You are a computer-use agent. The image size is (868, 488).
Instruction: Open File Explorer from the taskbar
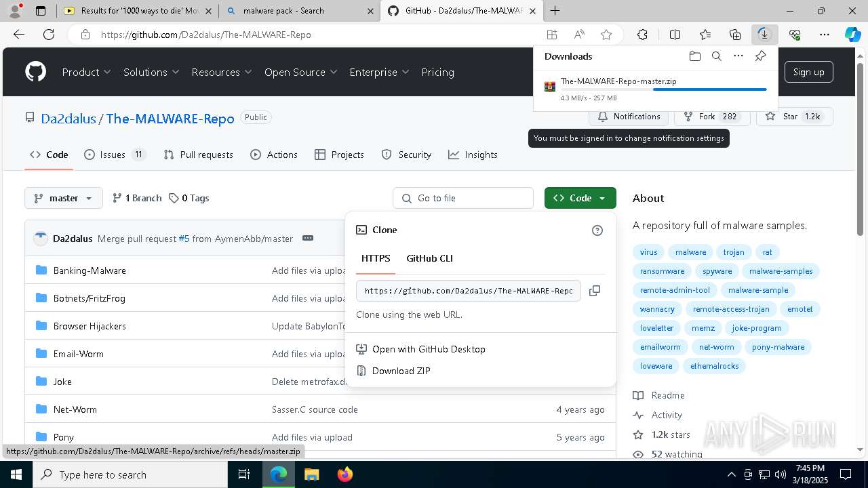coord(312,474)
